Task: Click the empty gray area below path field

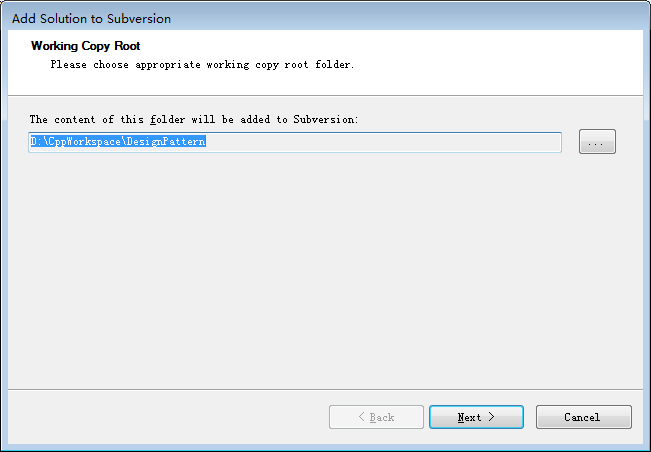Action: pyautogui.click(x=326, y=270)
